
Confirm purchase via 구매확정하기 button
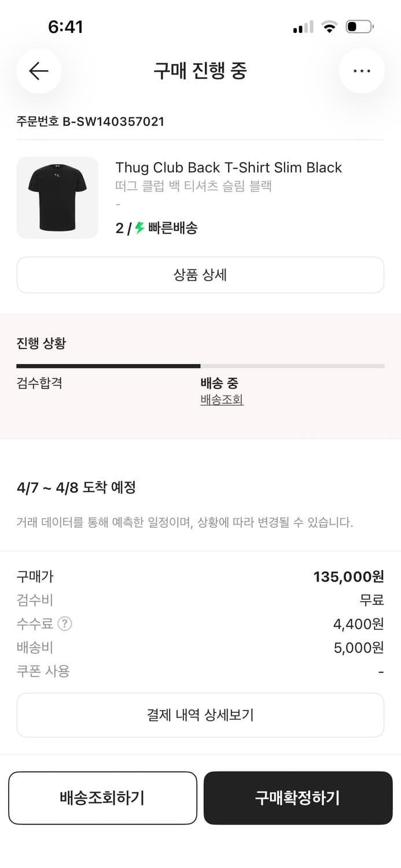coord(298,797)
